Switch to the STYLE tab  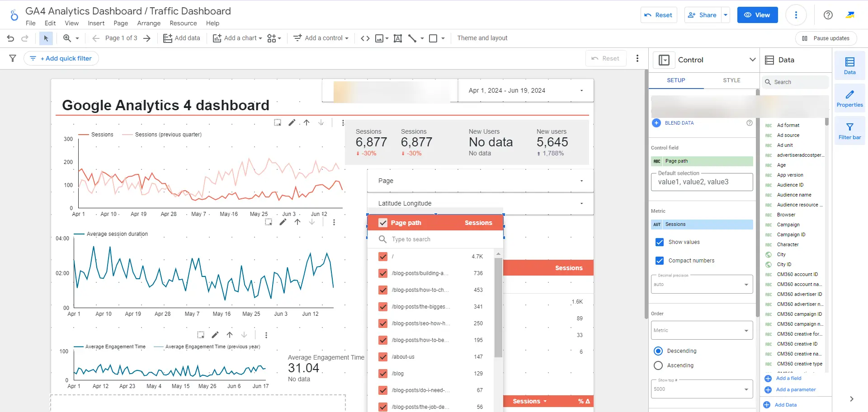click(x=731, y=80)
